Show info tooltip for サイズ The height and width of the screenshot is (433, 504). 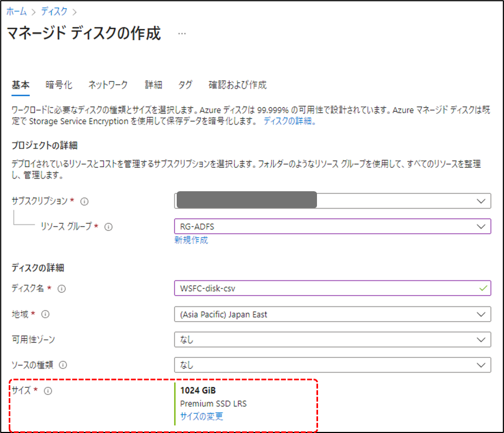[48, 391]
